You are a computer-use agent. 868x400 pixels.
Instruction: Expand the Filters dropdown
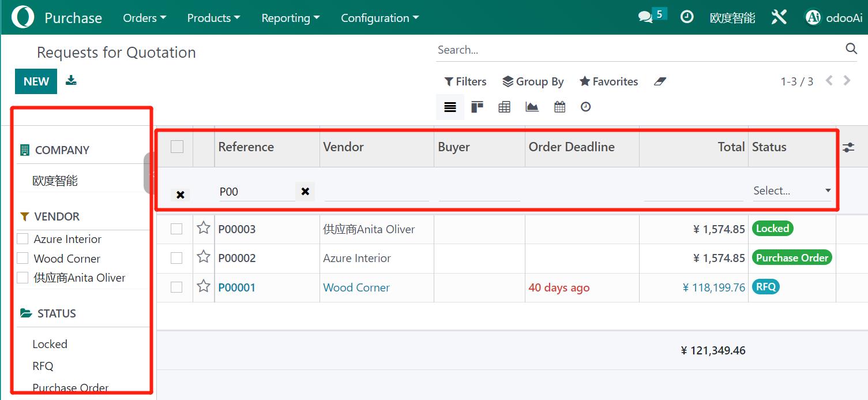pyautogui.click(x=465, y=81)
